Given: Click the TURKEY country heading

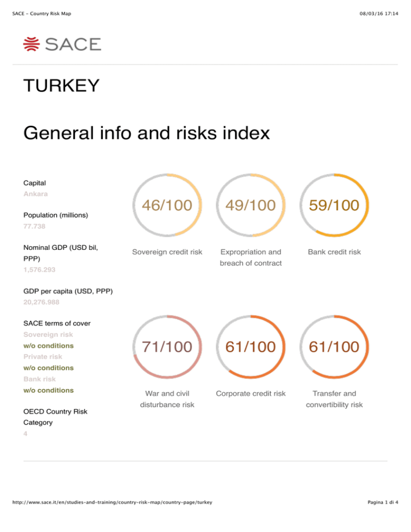Looking at the screenshot, I should coord(61,86).
